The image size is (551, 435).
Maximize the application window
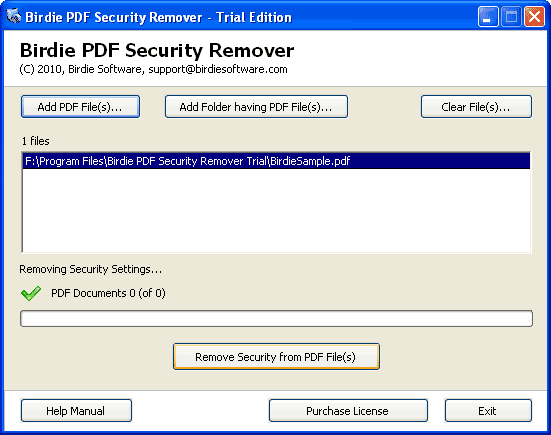click(511, 17)
